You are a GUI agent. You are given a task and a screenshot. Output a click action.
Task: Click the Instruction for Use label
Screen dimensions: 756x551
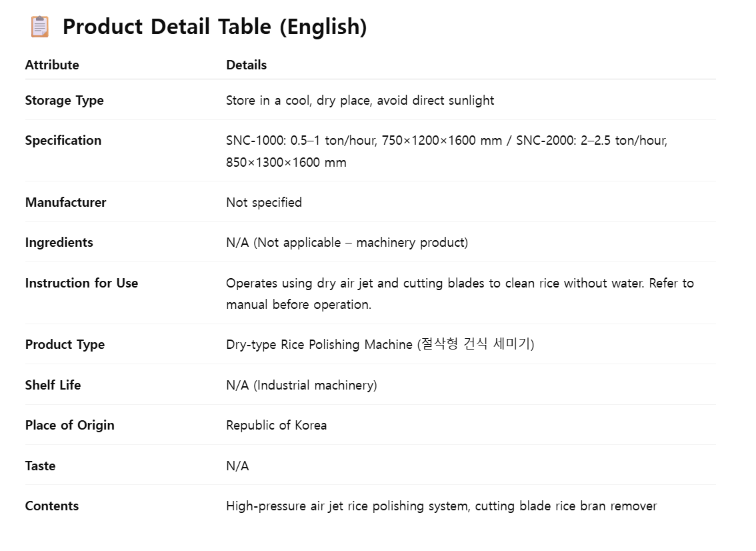(81, 283)
